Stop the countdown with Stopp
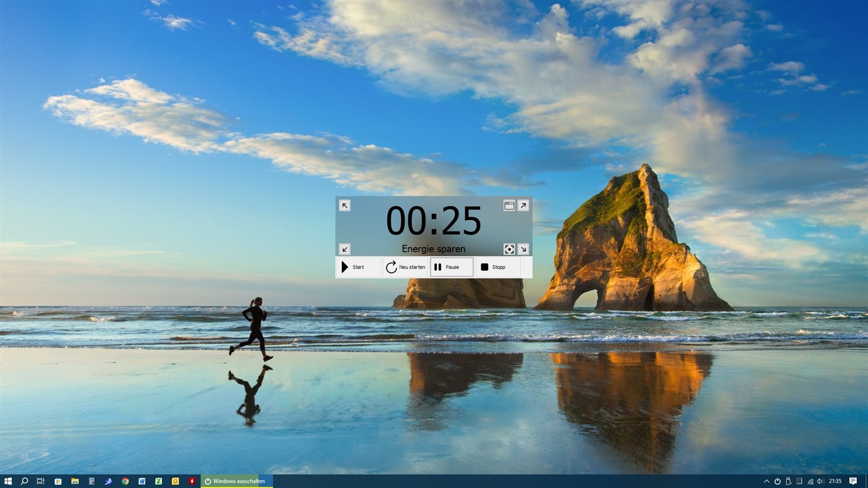The image size is (868, 488). (x=498, y=267)
